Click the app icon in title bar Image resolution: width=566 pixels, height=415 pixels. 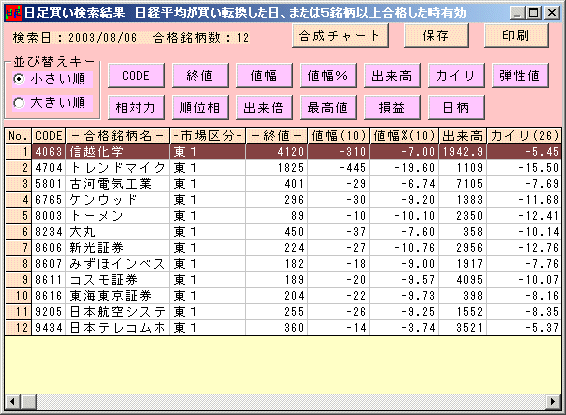13,13
